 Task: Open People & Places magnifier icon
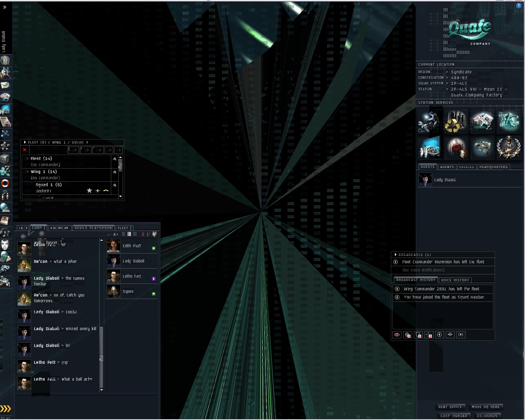[5, 73]
